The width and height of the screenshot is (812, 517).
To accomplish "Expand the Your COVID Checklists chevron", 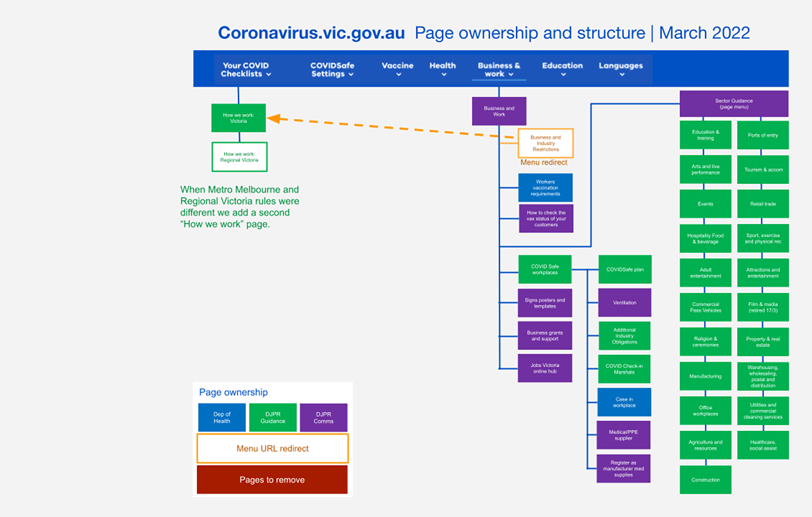I will coord(269,74).
